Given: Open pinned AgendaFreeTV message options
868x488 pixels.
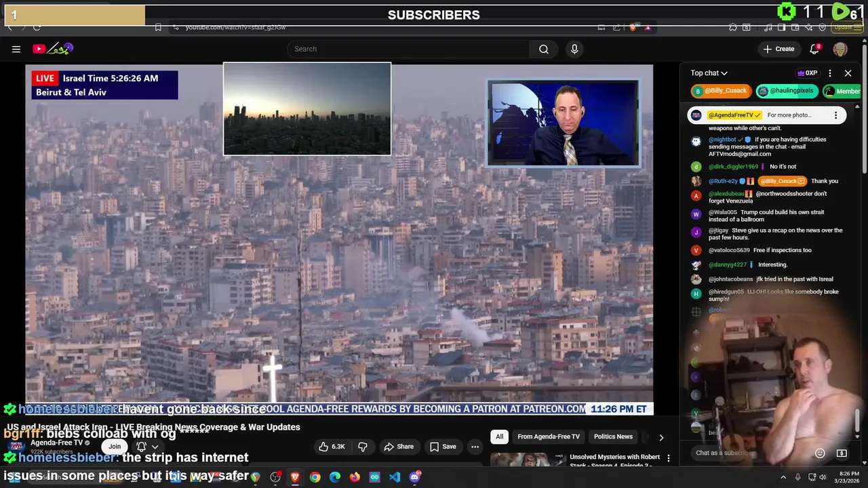Looking at the screenshot, I should (835, 115).
